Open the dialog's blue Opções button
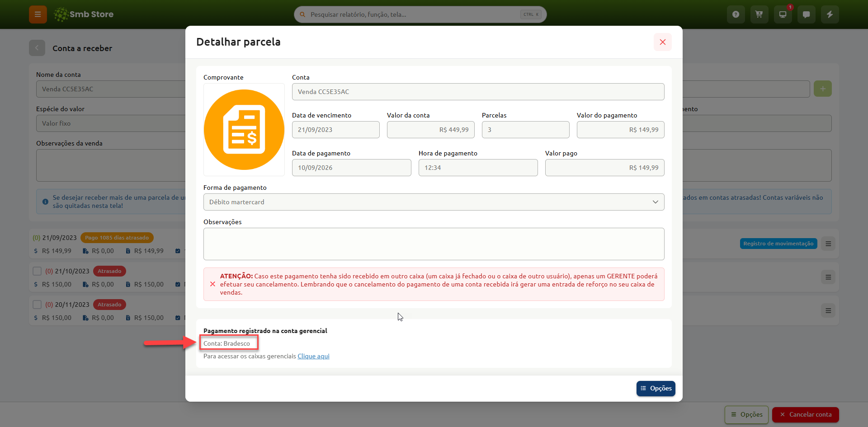This screenshot has width=868, height=427. tap(656, 389)
